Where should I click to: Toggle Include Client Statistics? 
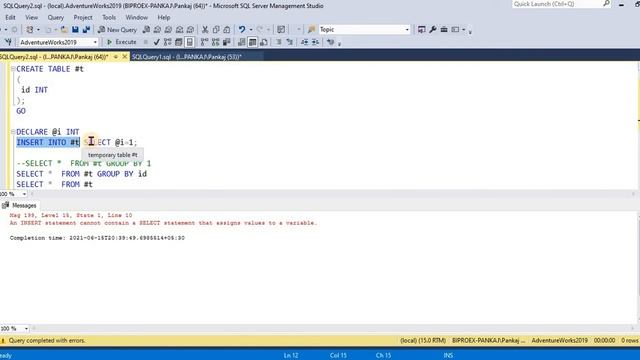coord(227,42)
